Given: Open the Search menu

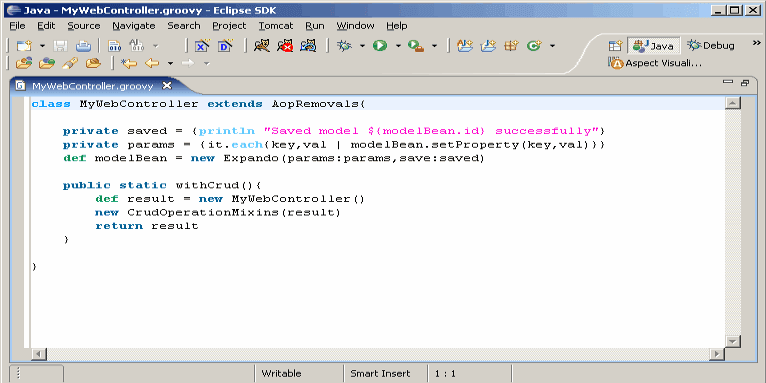Looking at the screenshot, I should coord(184,26).
